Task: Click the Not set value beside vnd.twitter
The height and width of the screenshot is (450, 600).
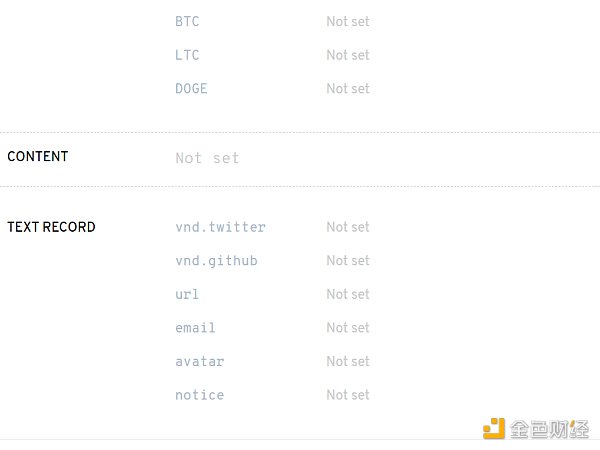Action: pyautogui.click(x=347, y=227)
